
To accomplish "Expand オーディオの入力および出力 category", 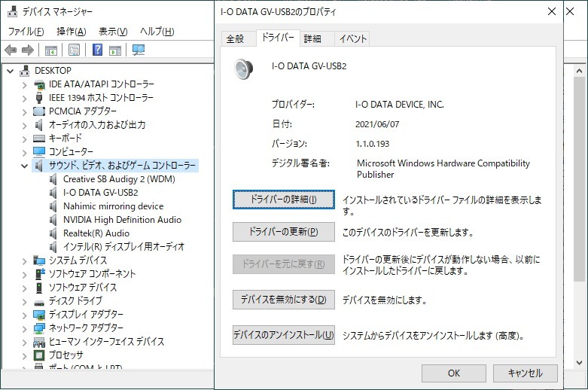I will click(24, 125).
